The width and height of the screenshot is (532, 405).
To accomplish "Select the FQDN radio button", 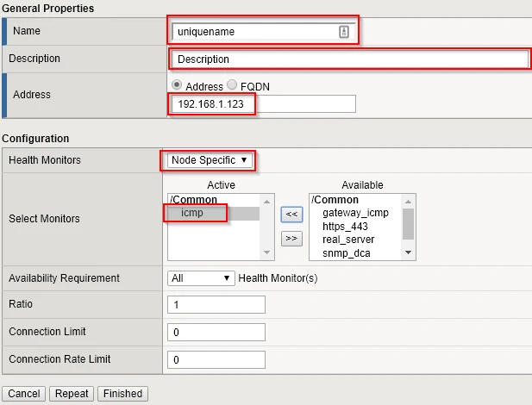I will [x=231, y=86].
